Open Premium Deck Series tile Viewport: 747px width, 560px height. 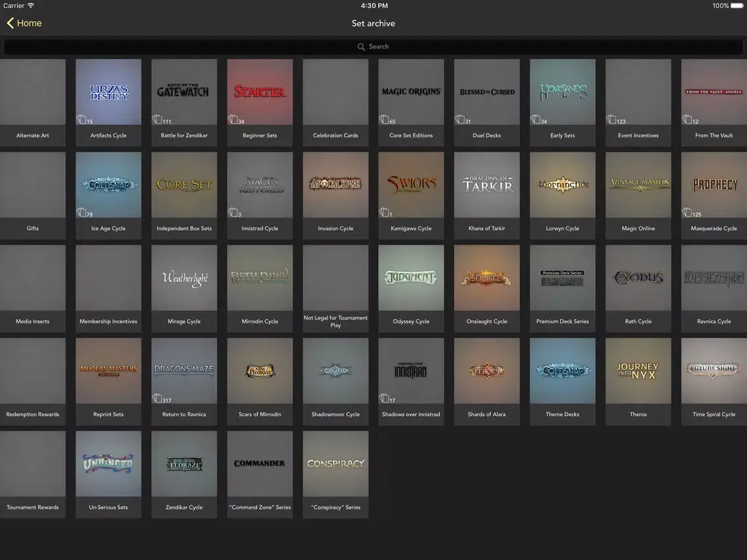563,289
